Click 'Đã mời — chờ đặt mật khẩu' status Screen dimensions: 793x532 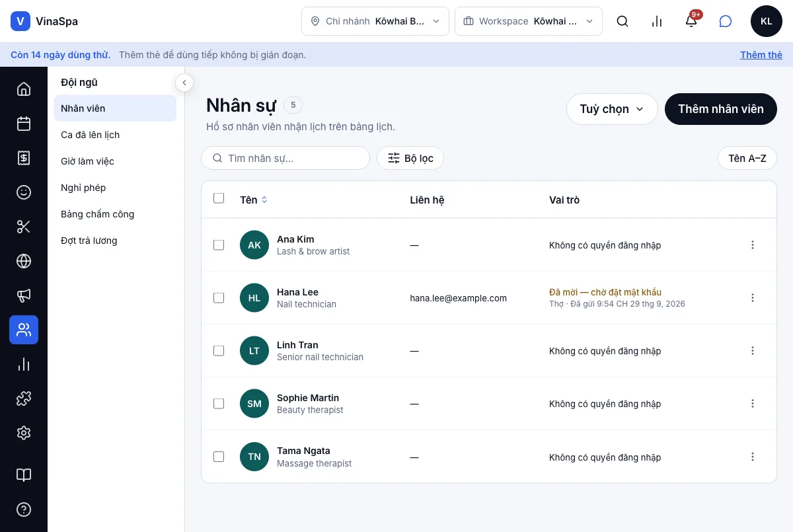click(x=605, y=292)
